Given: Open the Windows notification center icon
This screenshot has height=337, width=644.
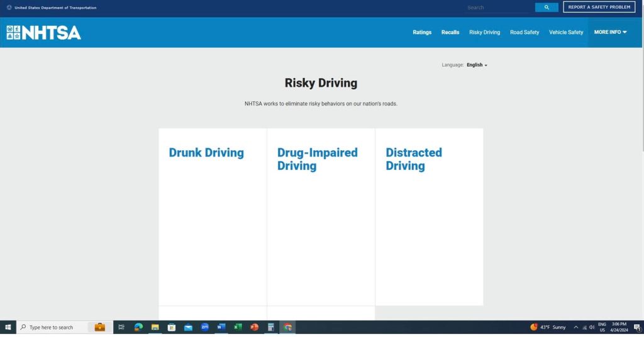Looking at the screenshot, I should point(636,327).
